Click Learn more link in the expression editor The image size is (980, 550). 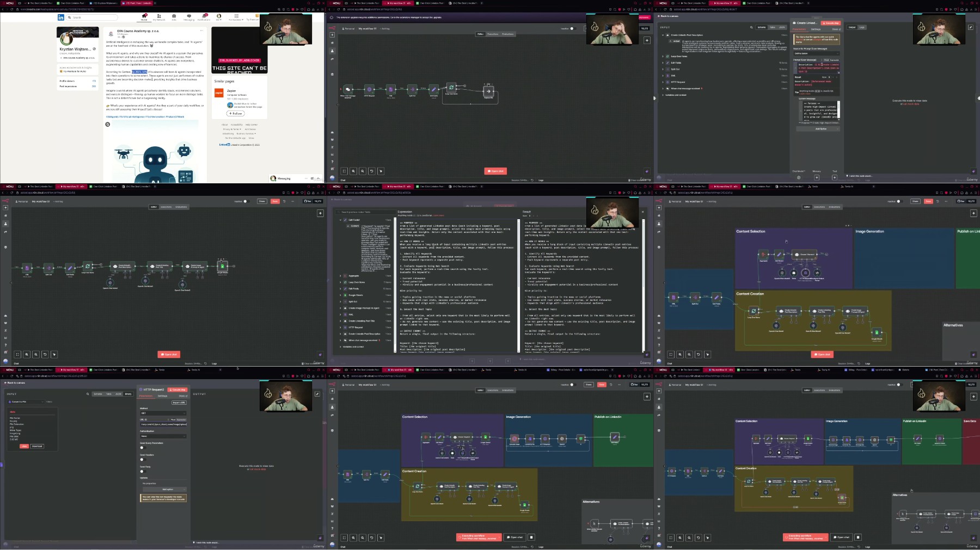coord(438,215)
